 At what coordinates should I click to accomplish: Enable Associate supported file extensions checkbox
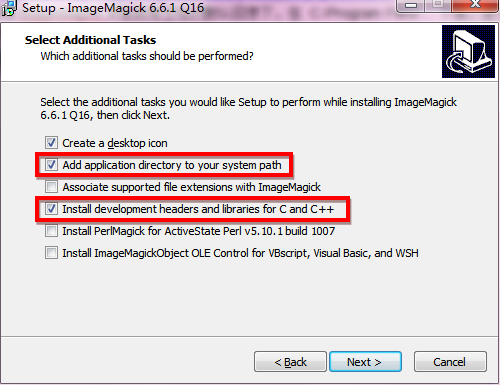coord(51,187)
